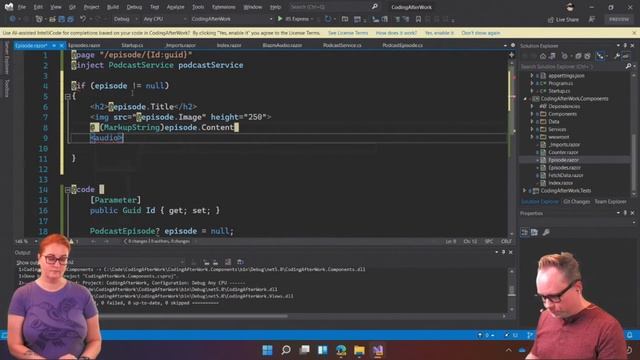Switch to PodcastEpisode.cs tab

click(402, 45)
